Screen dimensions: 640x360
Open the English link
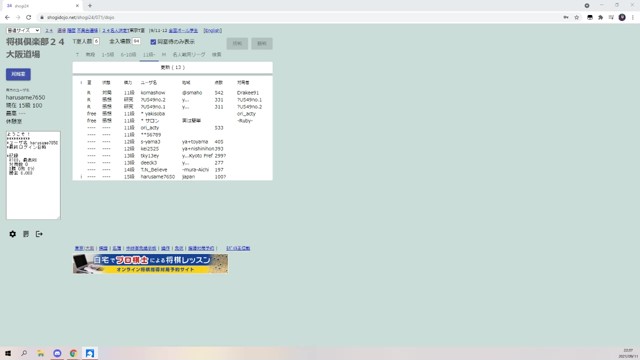212,31
